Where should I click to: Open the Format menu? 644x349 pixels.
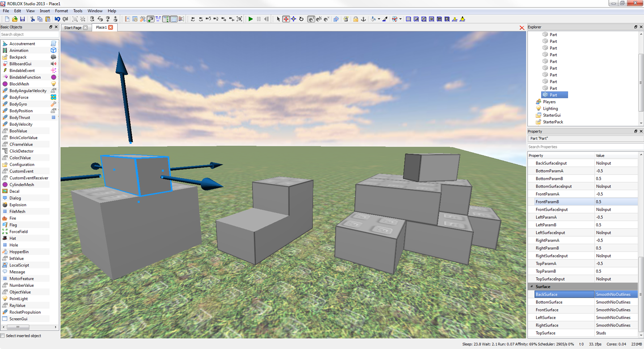coord(61,11)
